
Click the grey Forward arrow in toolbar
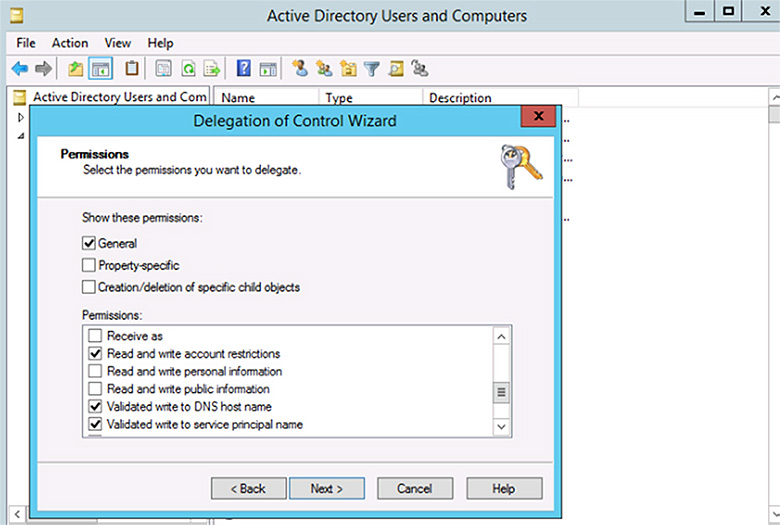coord(43,69)
